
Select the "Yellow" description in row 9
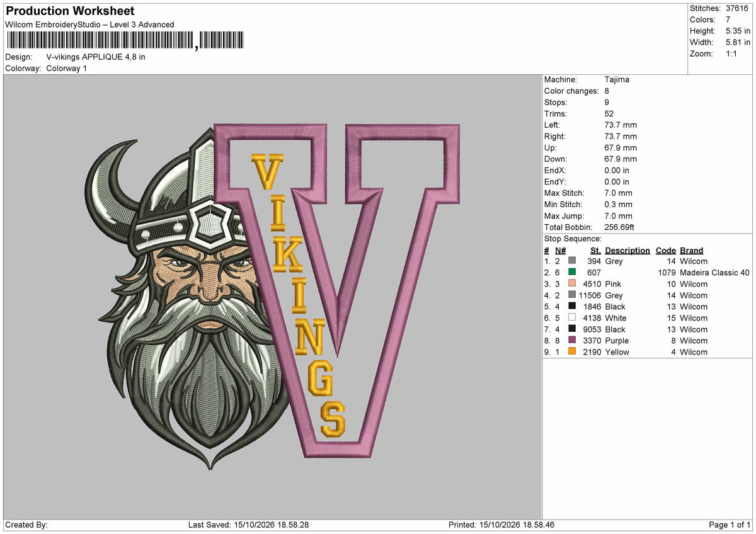[617, 351]
